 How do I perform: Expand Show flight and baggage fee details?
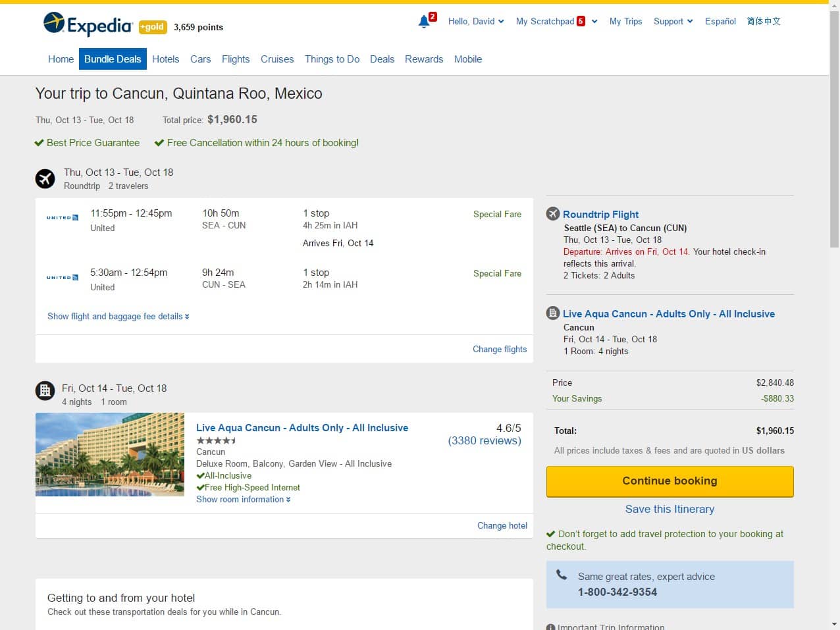pos(118,316)
